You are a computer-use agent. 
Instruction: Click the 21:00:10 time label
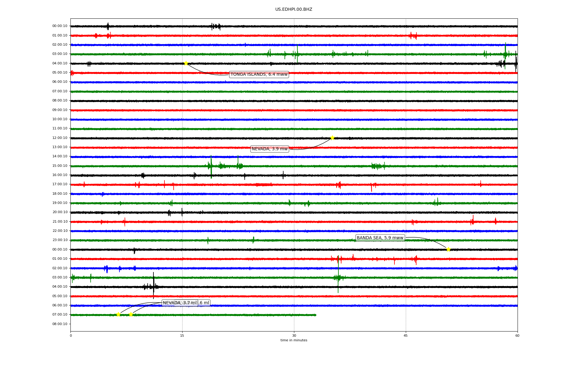[60, 222]
